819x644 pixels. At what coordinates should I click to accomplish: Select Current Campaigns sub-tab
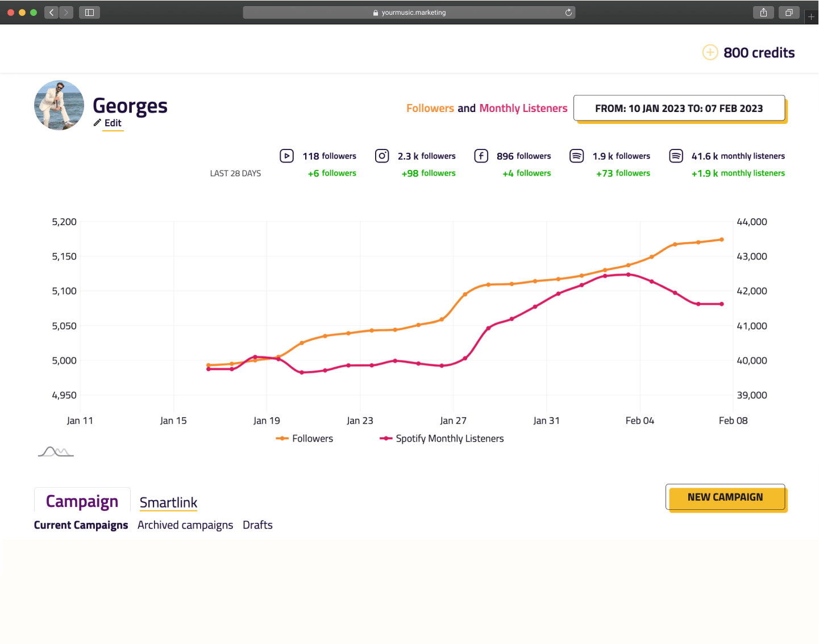[81, 525]
